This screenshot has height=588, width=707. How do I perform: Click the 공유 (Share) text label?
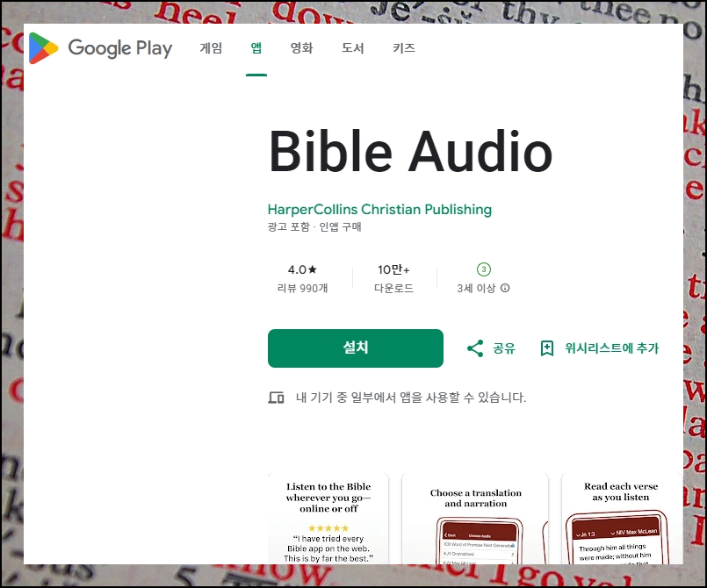coord(504,348)
